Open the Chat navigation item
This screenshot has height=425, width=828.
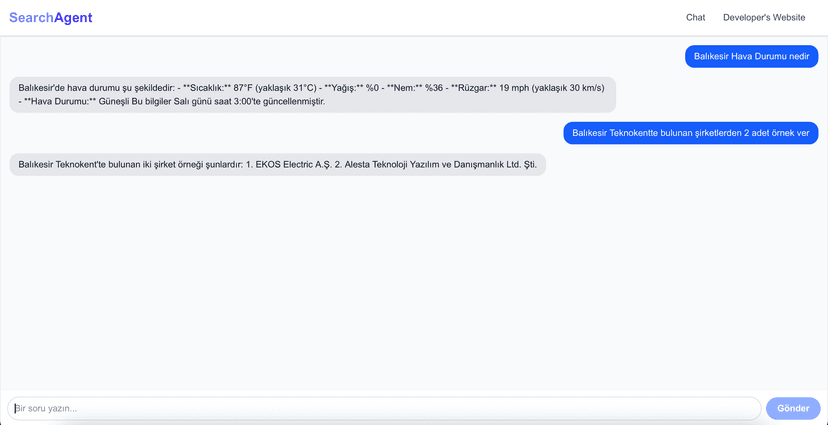(695, 18)
